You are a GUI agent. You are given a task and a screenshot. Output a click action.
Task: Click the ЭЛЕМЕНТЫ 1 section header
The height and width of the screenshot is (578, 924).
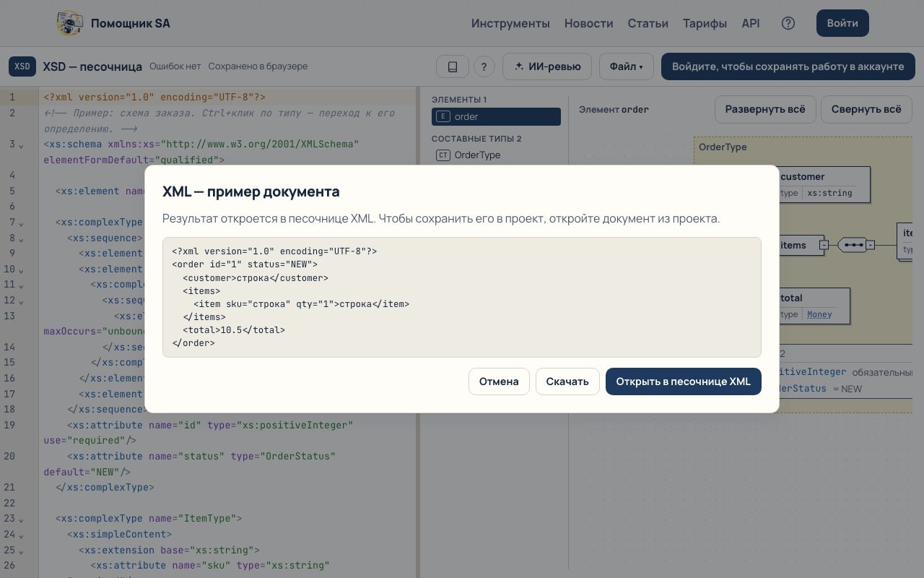pos(459,100)
